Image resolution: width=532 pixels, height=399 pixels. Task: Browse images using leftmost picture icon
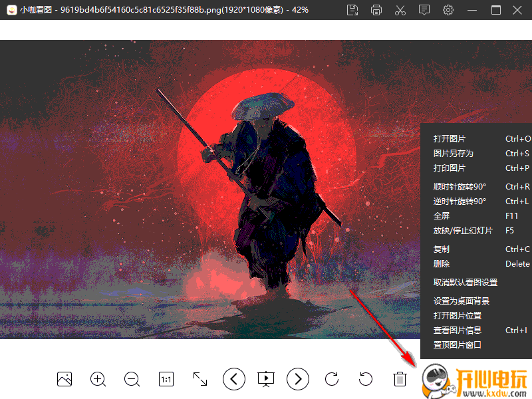64,379
